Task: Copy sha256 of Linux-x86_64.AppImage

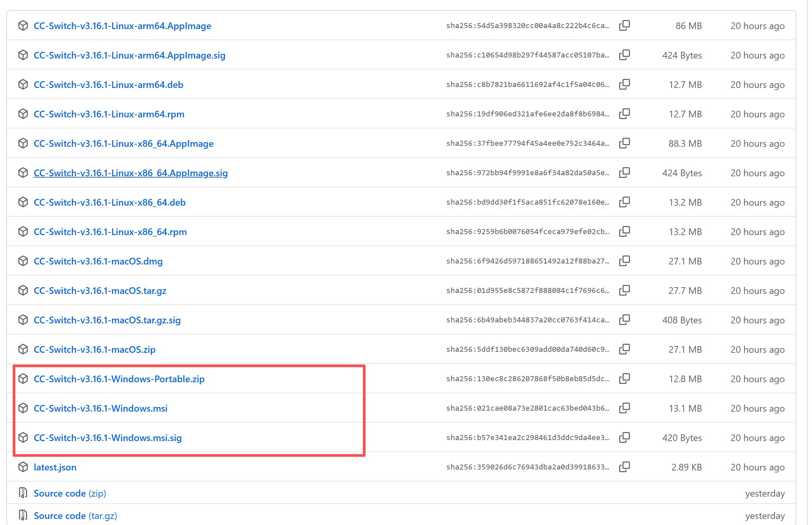Action: pos(624,143)
